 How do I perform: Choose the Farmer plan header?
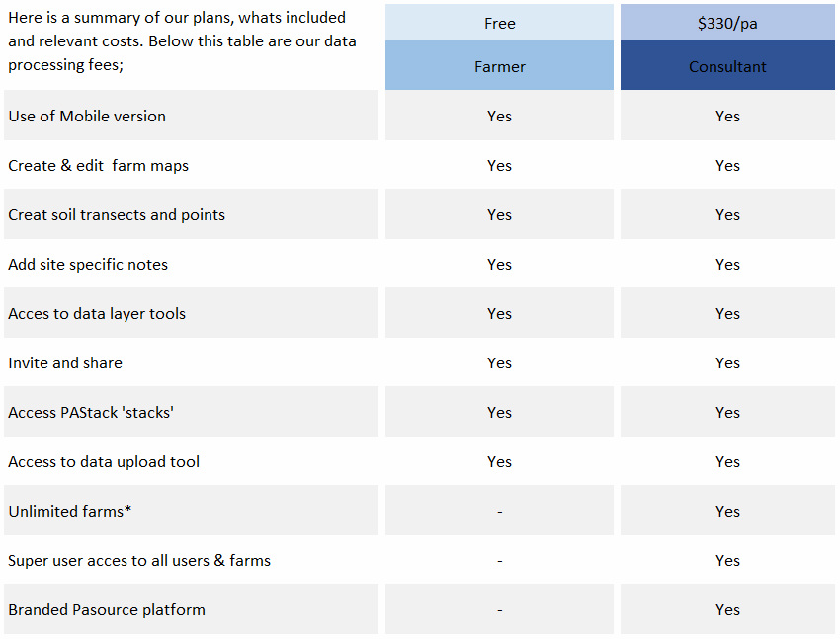tap(499, 67)
